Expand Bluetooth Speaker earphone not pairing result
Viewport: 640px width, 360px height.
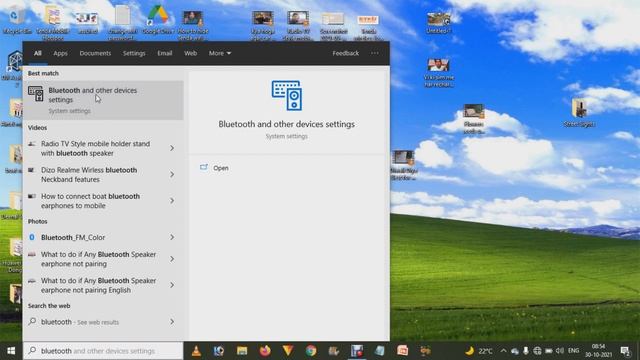(172, 259)
